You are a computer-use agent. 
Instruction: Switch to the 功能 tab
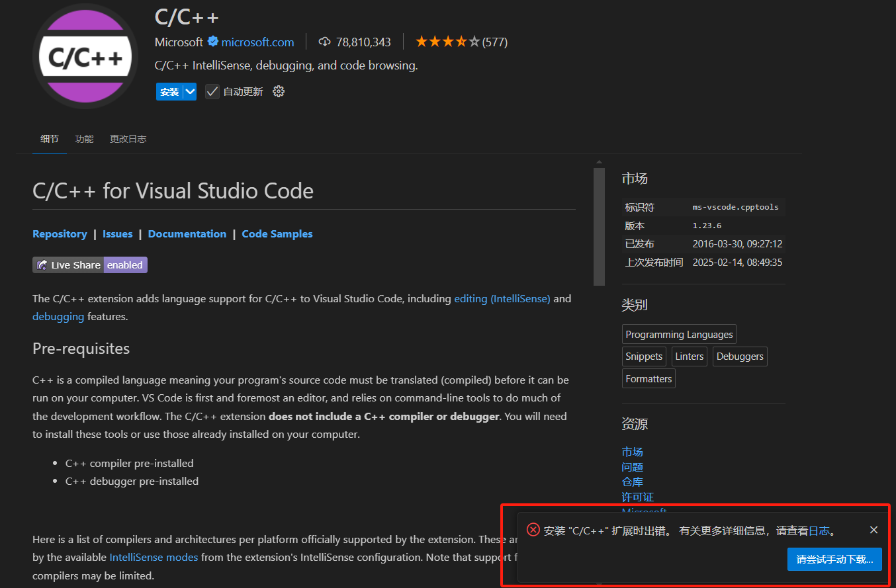coord(84,139)
